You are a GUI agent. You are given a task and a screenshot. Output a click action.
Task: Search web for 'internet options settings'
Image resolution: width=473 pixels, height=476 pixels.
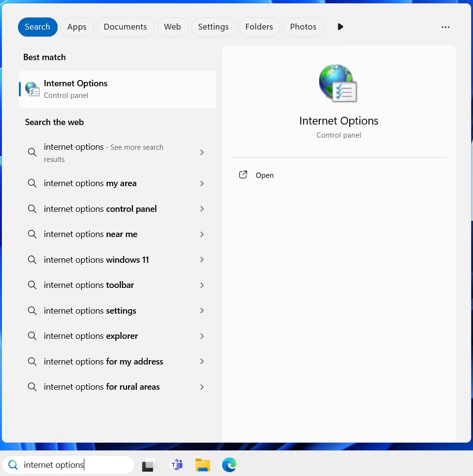tap(117, 311)
